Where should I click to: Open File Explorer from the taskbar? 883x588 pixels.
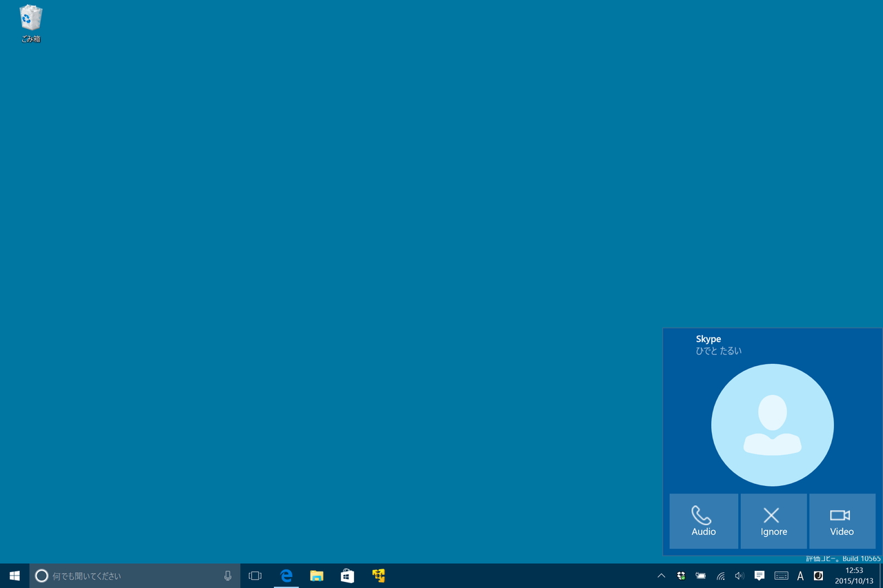pyautogui.click(x=317, y=576)
